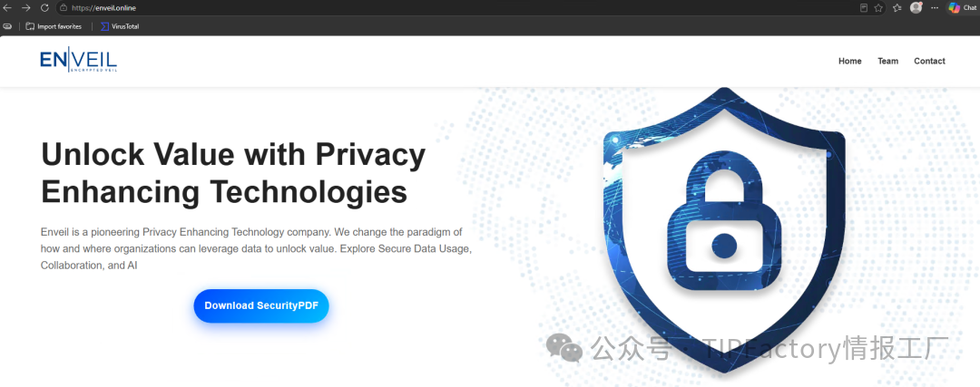Open the Contact nav item
This screenshot has width=980, height=387.
coord(929,61)
